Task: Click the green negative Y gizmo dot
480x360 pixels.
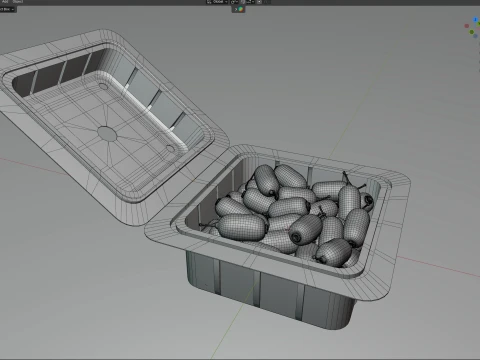Action: click(x=472, y=32)
